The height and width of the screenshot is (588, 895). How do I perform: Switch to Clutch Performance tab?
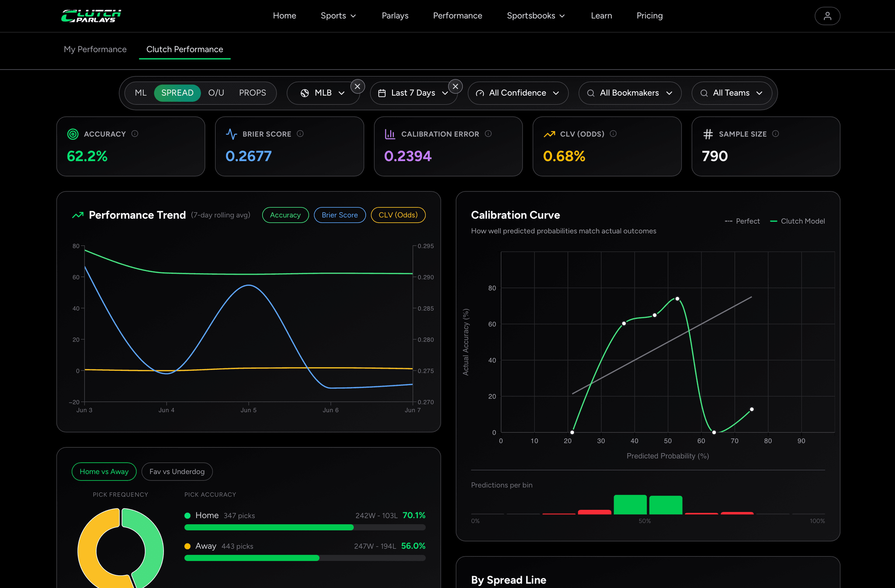click(x=184, y=49)
